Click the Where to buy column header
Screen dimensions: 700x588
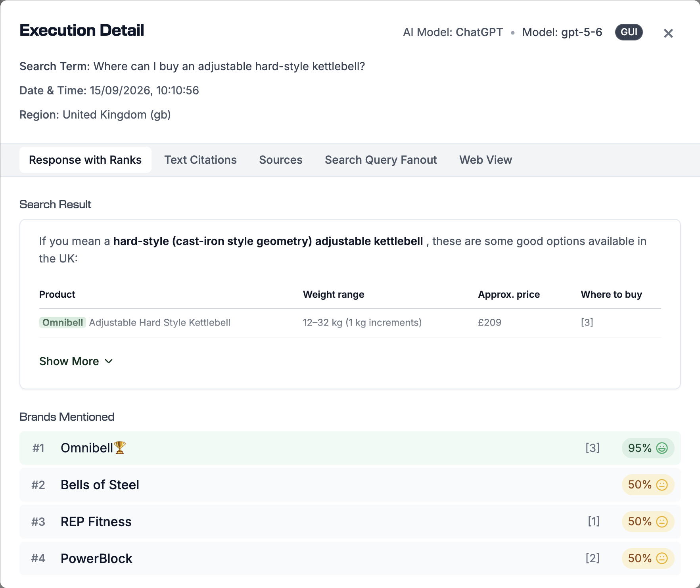(x=611, y=295)
